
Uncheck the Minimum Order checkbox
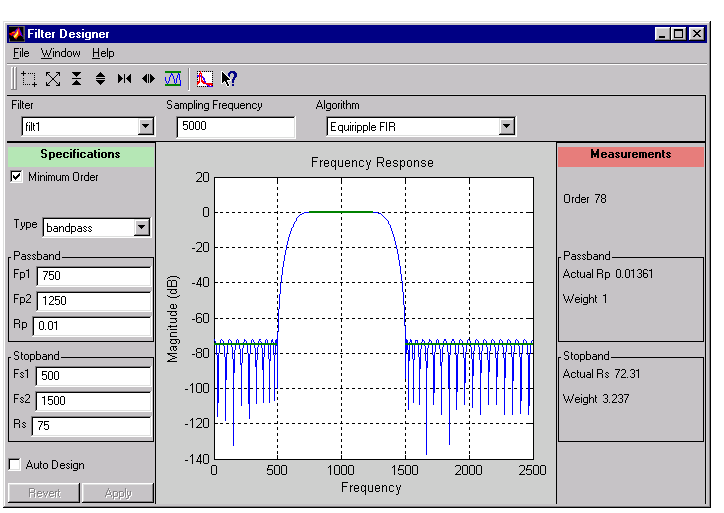pyautogui.click(x=16, y=177)
